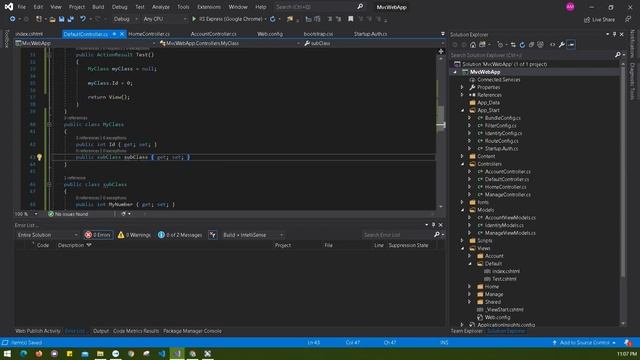Open the Build menu
Viewport: 640px width, 360px height.
98,7
